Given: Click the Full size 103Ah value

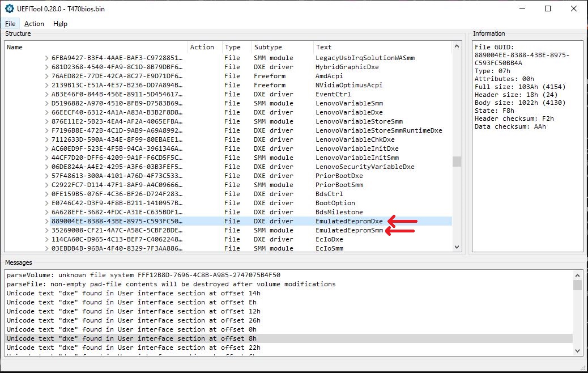Looking at the screenshot, I should point(520,87).
